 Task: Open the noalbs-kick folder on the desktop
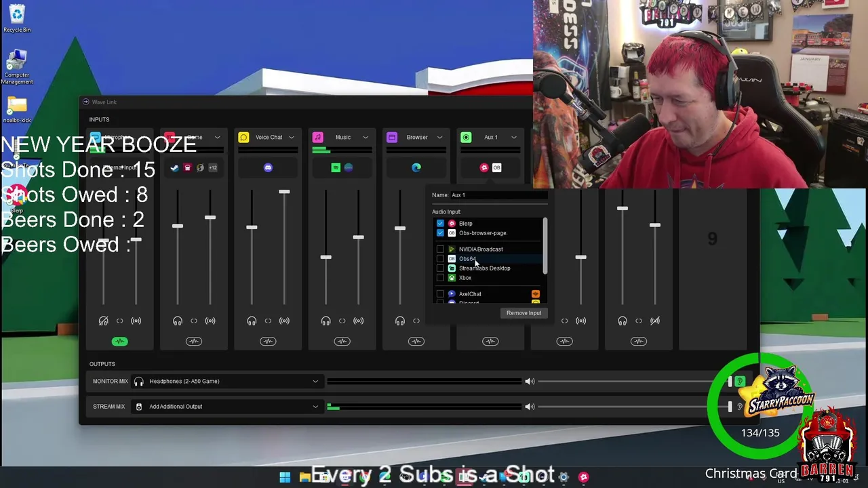click(x=17, y=110)
